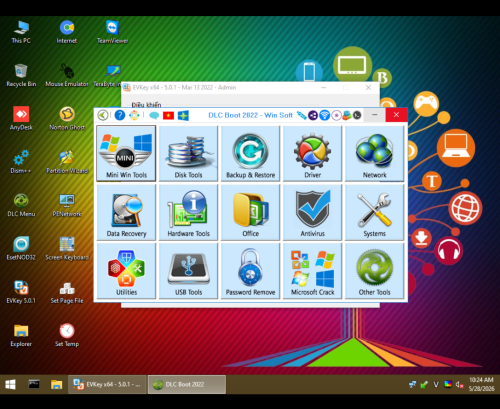Open Explorer desktop shortcut

[x=21, y=336]
